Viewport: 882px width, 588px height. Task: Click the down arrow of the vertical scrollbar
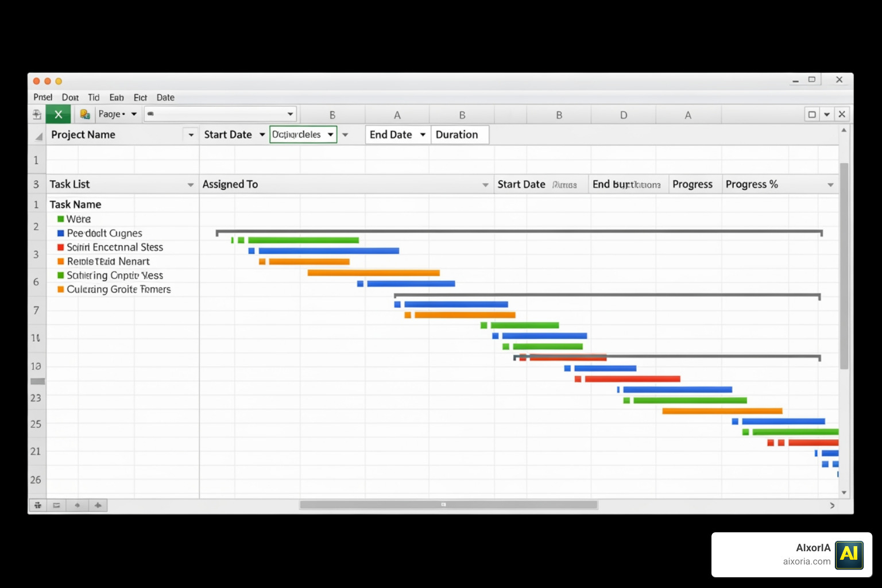[844, 493]
